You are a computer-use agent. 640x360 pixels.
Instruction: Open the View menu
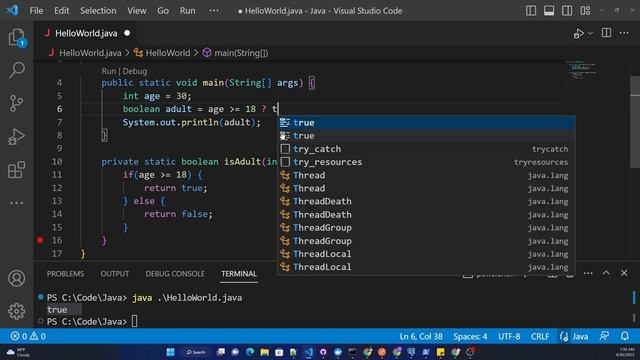137,11
